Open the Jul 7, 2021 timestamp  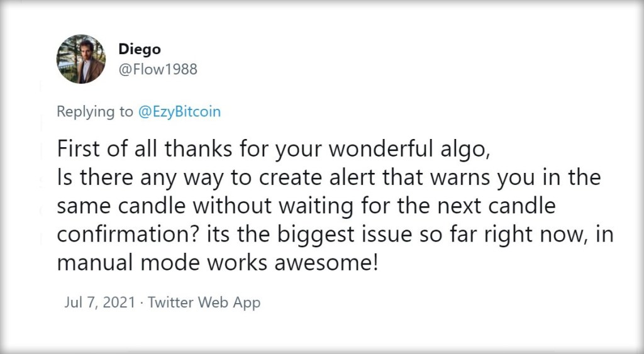(99, 302)
